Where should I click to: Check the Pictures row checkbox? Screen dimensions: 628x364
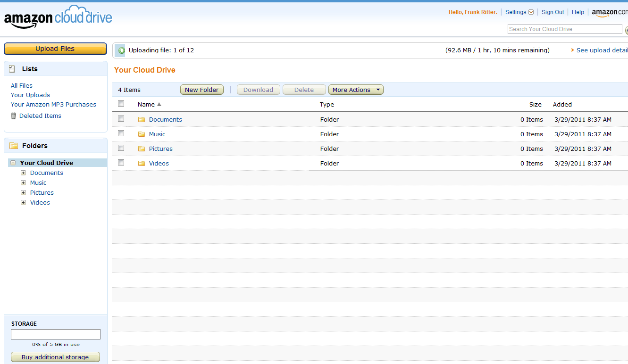(x=121, y=148)
